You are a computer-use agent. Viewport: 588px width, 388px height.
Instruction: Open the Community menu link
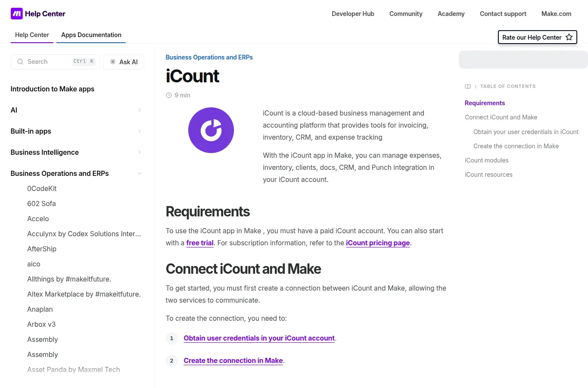click(x=406, y=14)
